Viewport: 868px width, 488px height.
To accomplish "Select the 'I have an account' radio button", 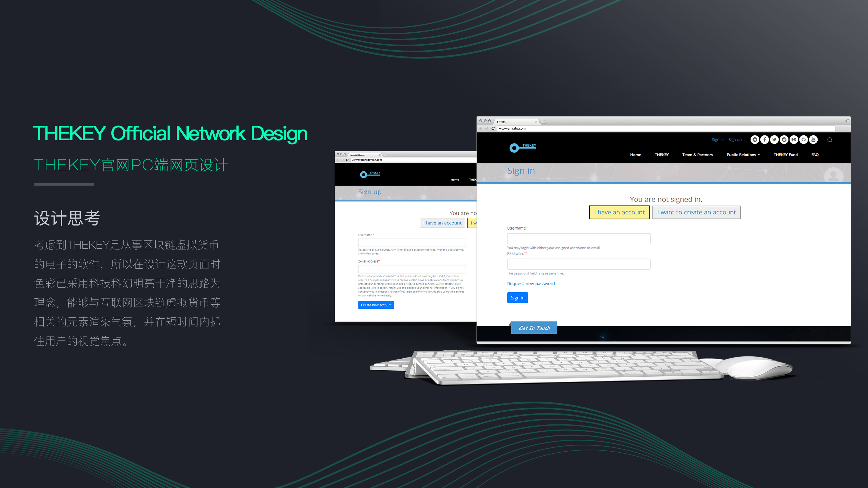I will click(619, 212).
